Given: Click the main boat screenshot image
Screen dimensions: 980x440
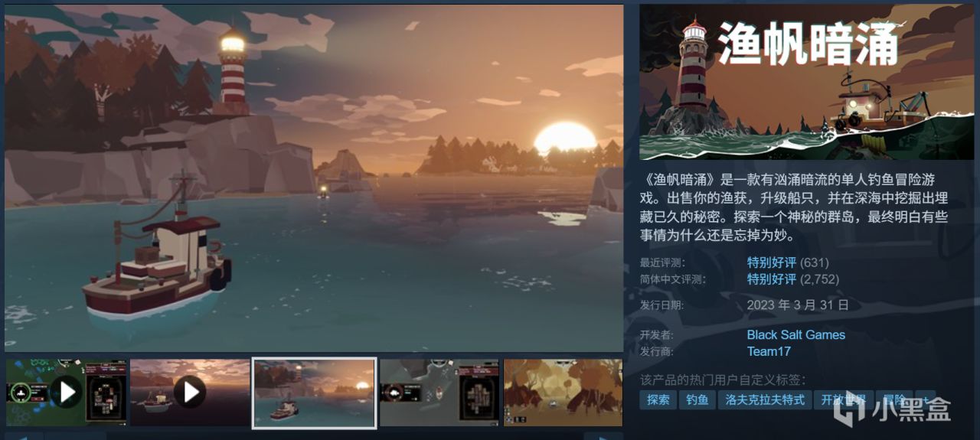Looking at the screenshot, I should (x=314, y=178).
